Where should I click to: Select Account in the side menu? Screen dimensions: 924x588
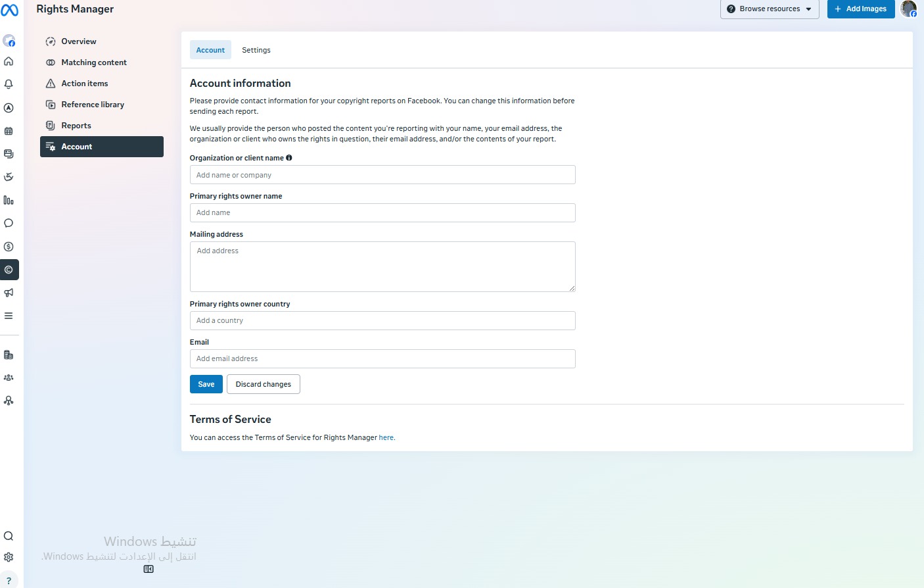click(102, 147)
